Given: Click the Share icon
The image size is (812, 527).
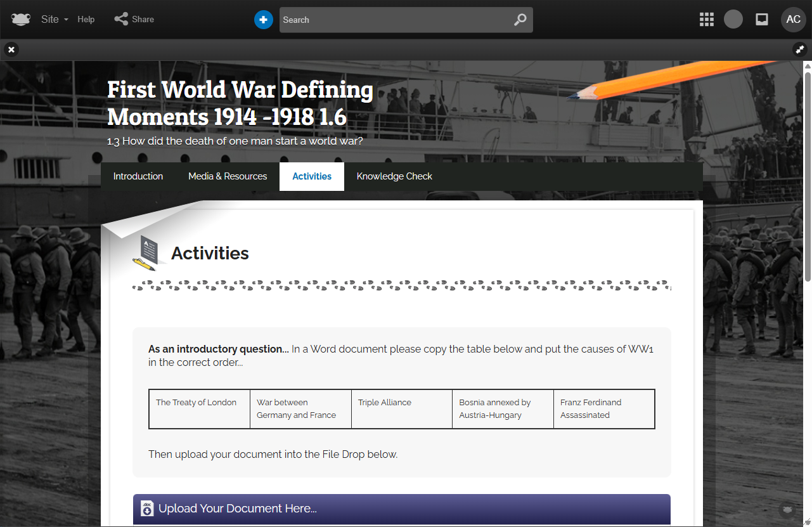Looking at the screenshot, I should (x=121, y=20).
